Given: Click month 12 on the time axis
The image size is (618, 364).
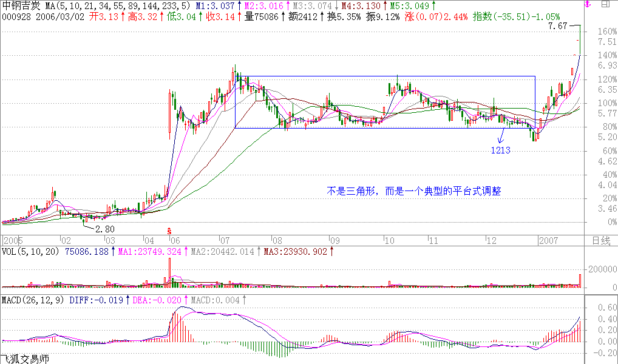Looking at the screenshot, I should point(491,240).
